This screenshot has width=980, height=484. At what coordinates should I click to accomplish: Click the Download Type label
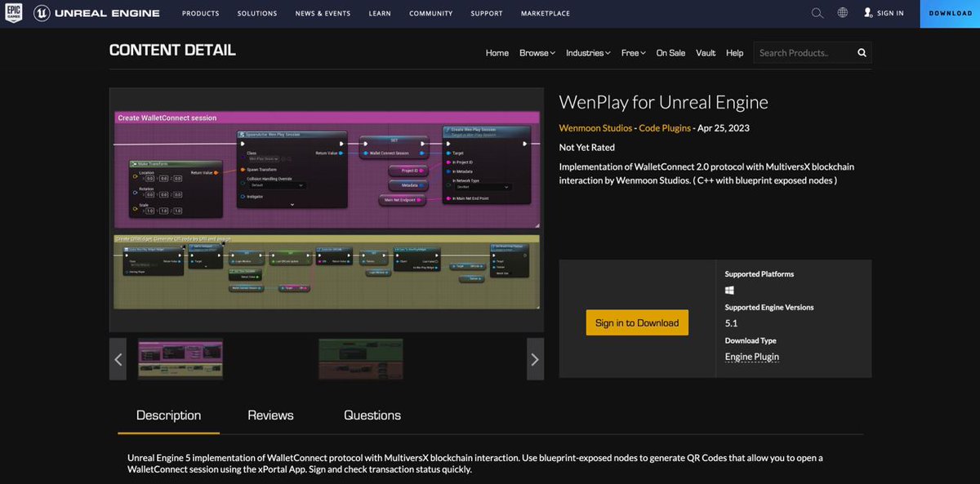(x=751, y=340)
